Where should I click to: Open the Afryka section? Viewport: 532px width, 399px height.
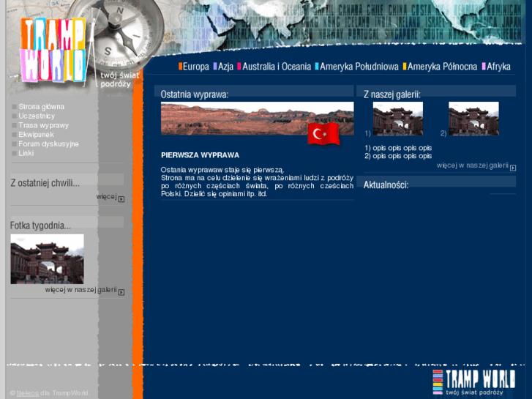coord(498,67)
